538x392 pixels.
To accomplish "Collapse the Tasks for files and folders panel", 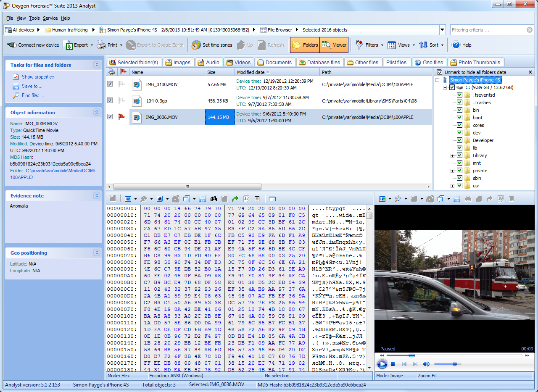I will pos(97,65).
